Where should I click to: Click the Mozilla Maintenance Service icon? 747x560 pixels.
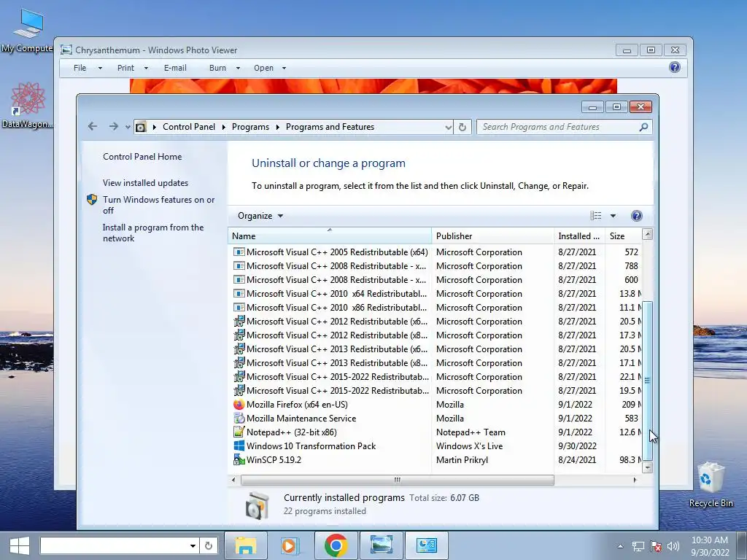[x=239, y=418]
